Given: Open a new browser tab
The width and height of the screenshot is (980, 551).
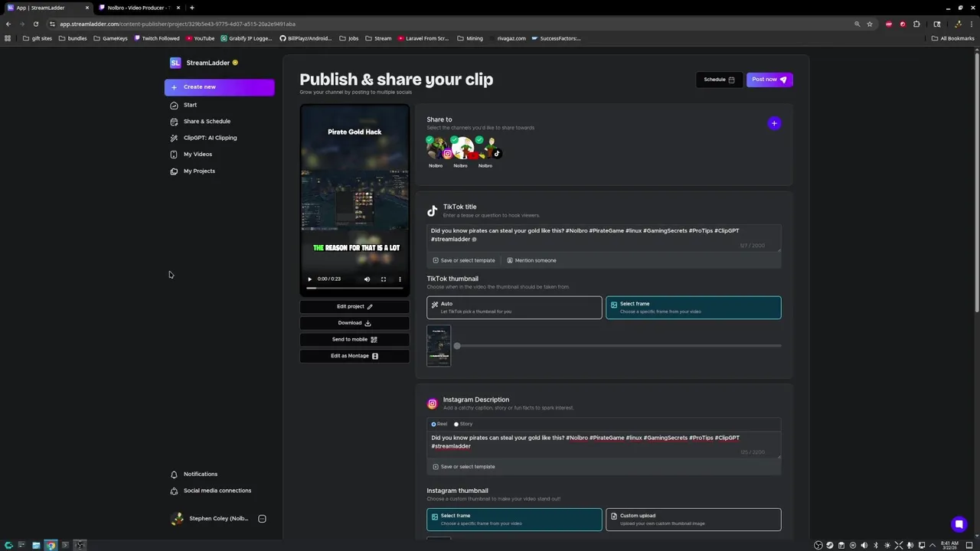Looking at the screenshot, I should (x=192, y=8).
